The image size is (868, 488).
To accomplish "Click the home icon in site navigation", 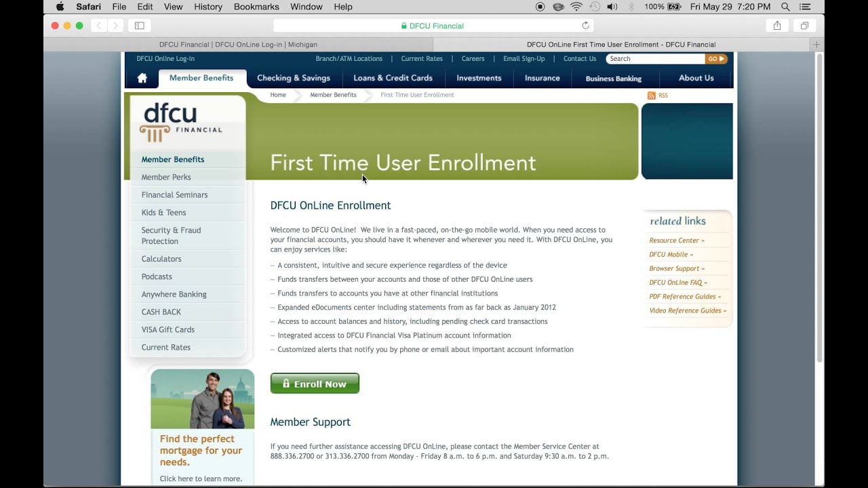I will click(142, 78).
